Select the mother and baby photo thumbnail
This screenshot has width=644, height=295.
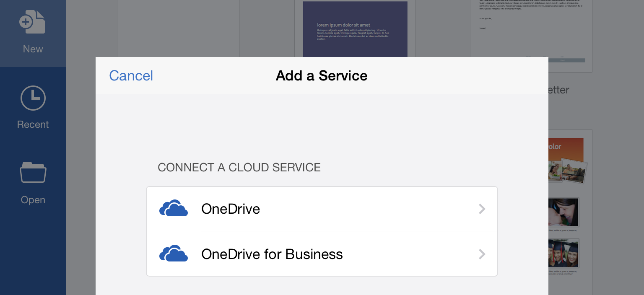pyautogui.click(x=563, y=212)
